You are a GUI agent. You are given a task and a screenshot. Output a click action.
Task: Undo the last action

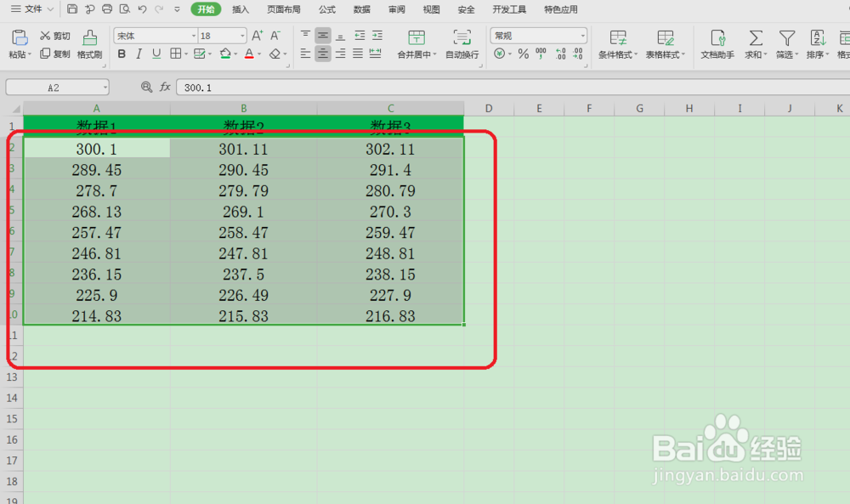click(142, 8)
